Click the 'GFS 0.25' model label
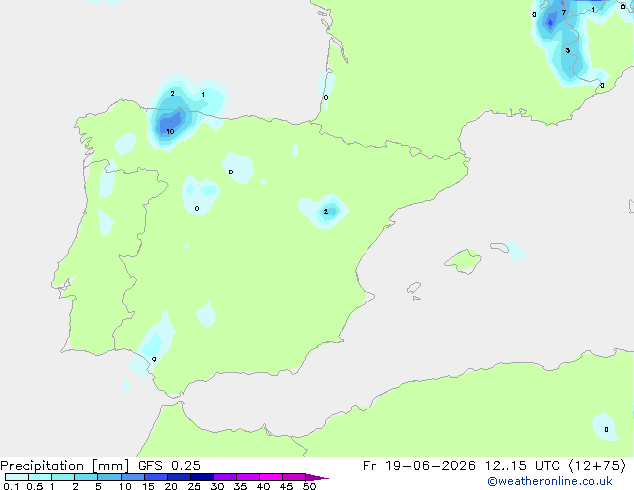Viewport: 634px width, 490px height. tap(169, 466)
